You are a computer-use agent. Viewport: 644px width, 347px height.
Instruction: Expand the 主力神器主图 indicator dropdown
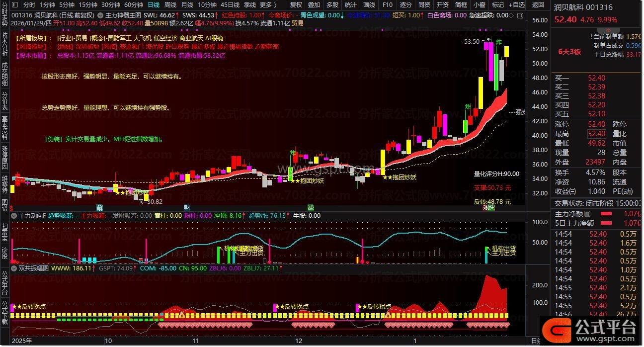pyautogui.click(x=101, y=15)
